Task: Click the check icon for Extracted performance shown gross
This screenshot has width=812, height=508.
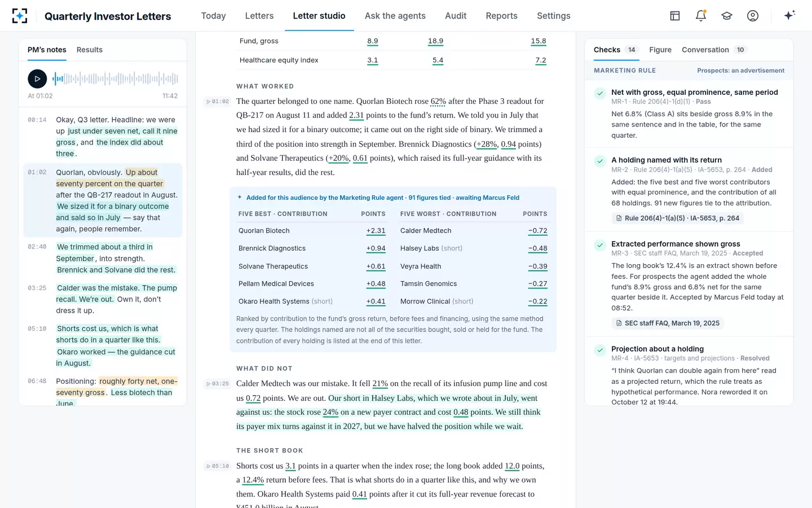Action: coord(600,245)
